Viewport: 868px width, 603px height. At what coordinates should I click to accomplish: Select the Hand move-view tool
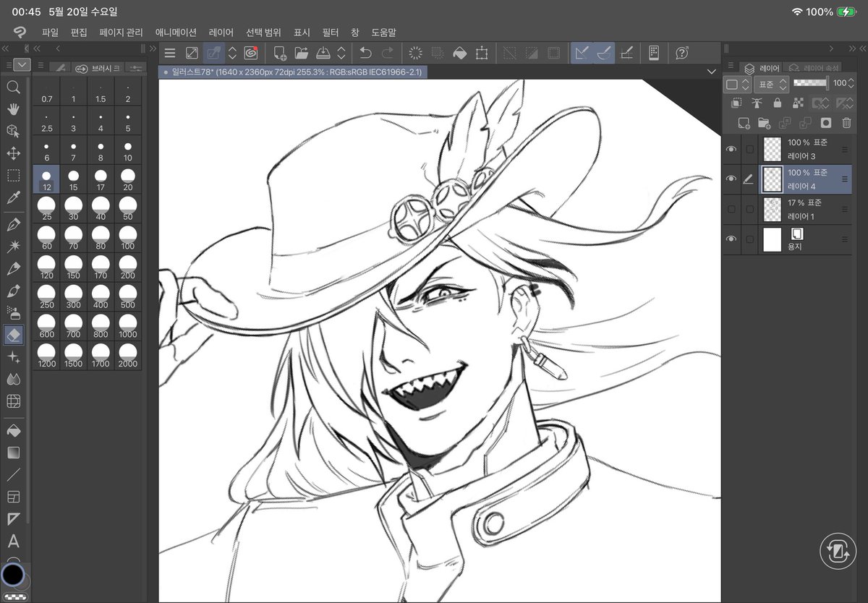(x=13, y=109)
